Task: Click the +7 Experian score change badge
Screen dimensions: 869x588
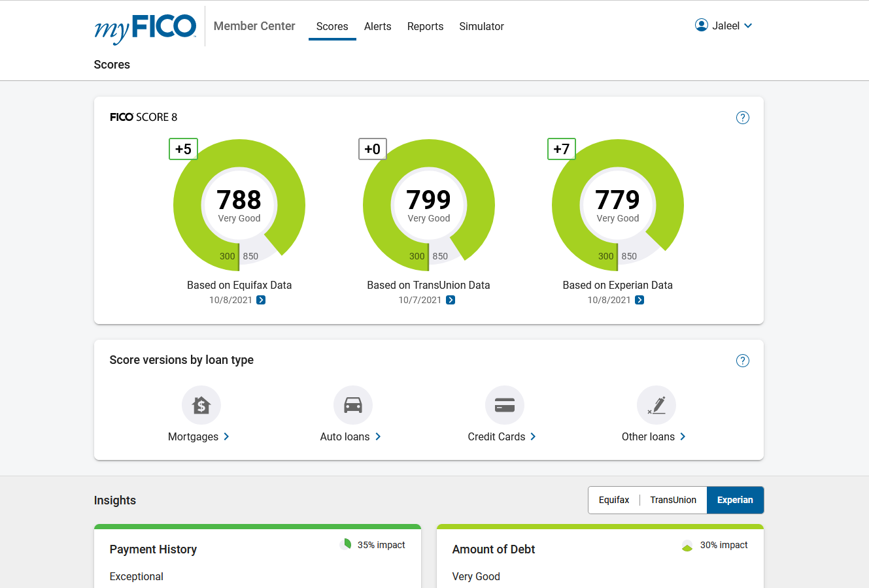Action: pyautogui.click(x=562, y=149)
